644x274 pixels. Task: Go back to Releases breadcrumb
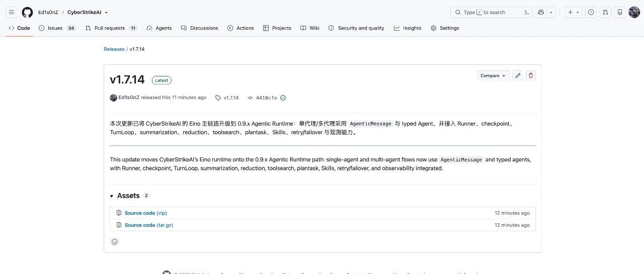pos(114,49)
